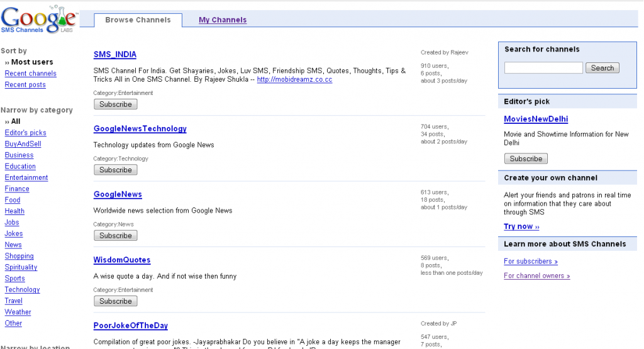Image resolution: width=644 pixels, height=349 pixels.
Task: Open the SMS_INDIA channel
Action: click(115, 55)
